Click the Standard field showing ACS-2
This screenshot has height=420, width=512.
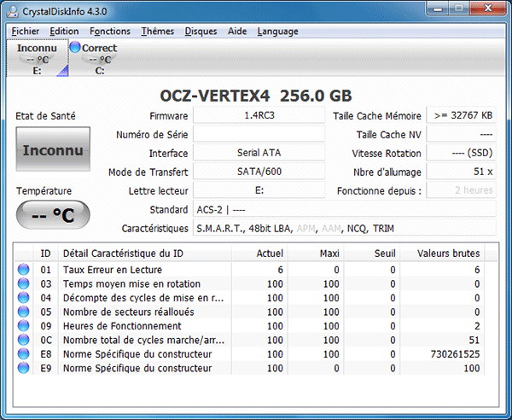345,209
